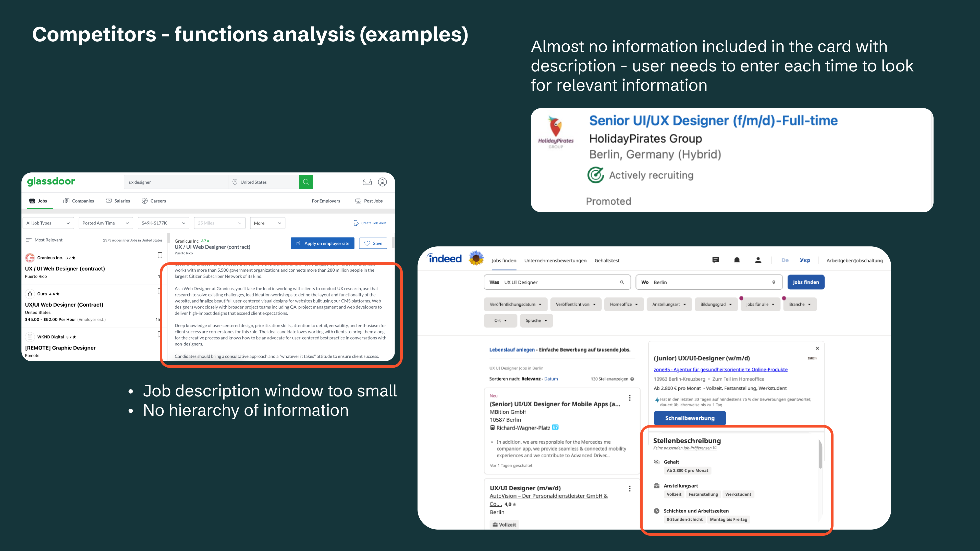The image size is (980, 551).
Task: Bookmark the Granicus Inc. job listing
Action: (x=160, y=256)
